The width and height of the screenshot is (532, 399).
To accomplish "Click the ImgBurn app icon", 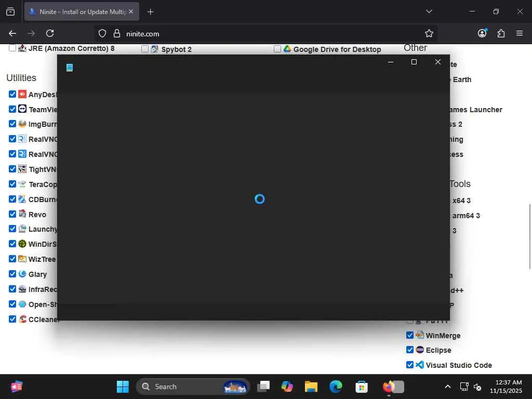I will 22,124.
